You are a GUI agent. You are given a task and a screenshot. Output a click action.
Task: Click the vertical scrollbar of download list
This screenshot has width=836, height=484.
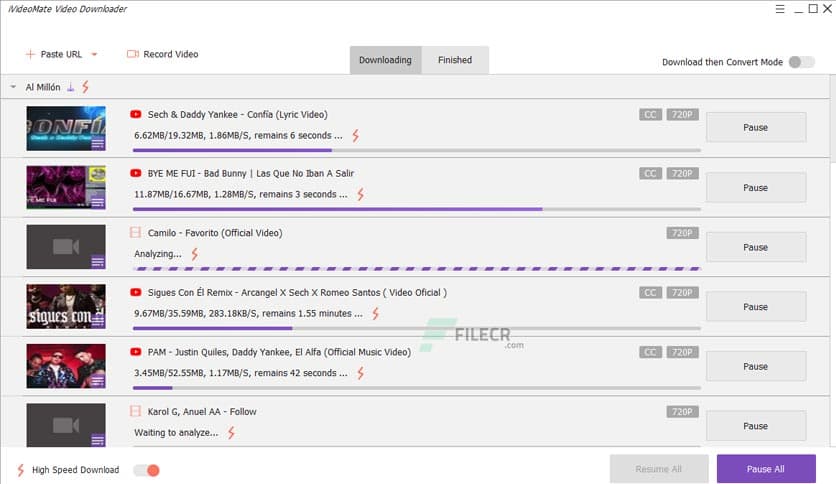(x=833, y=117)
